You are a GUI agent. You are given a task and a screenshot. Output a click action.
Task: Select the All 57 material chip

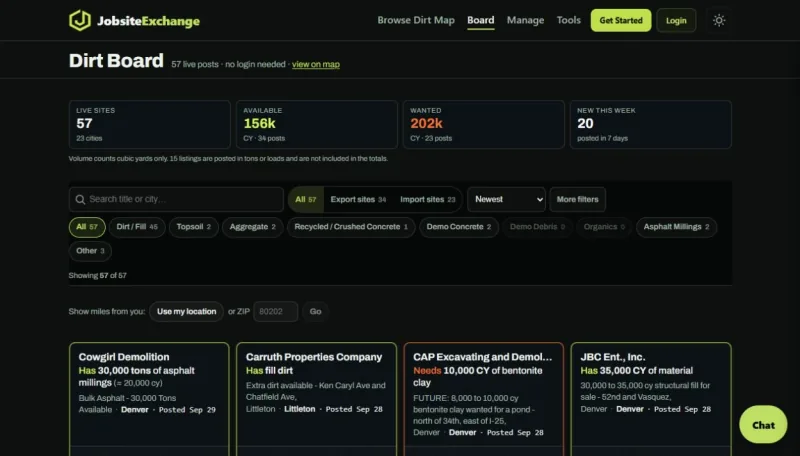(x=87, y=227)
